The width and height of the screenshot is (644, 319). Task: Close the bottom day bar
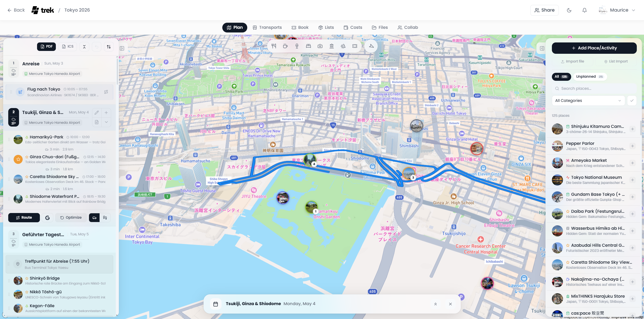(451, 304)
